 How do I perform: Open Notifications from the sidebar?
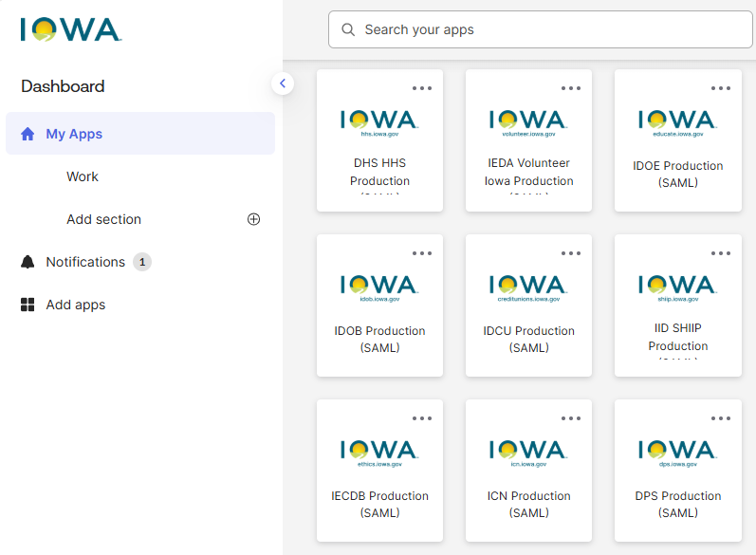85,262
